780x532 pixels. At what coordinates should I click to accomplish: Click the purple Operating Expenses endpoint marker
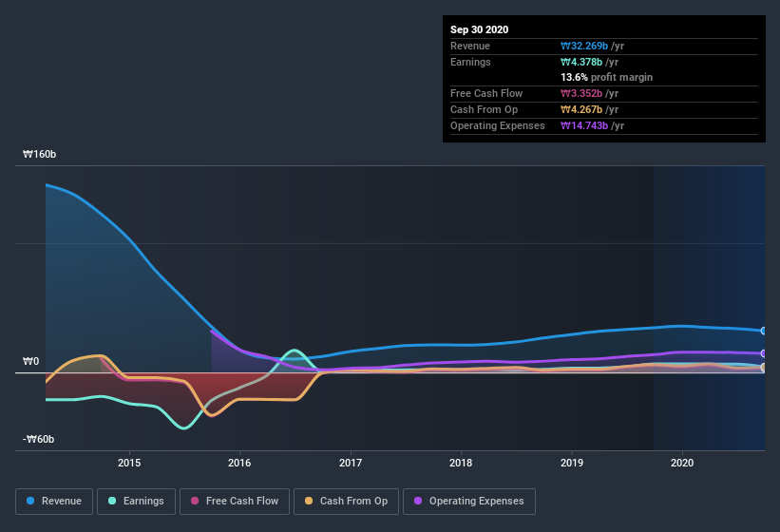(x=764, y=353)
